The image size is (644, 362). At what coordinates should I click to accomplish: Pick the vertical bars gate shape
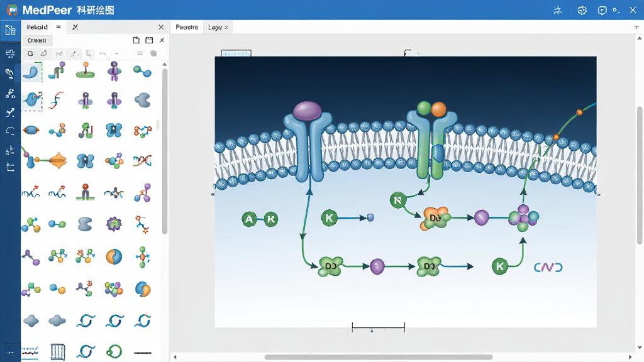[x=57, y=352]
